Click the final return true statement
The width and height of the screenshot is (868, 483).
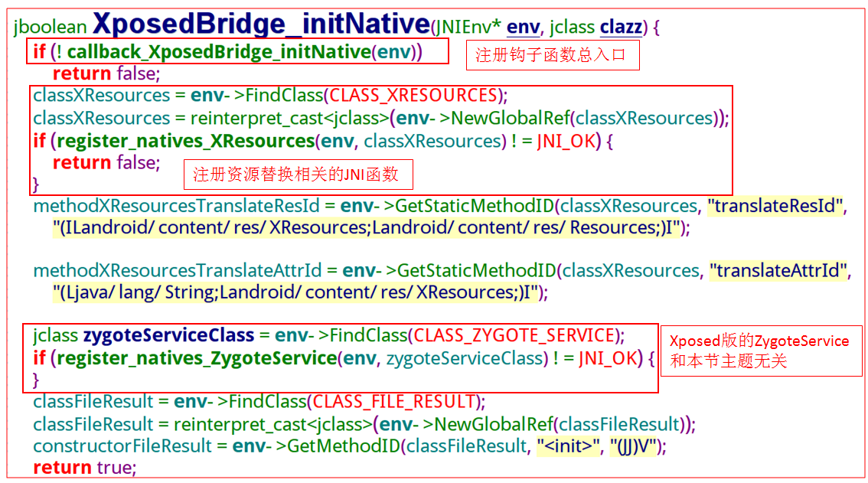point(84,468)
